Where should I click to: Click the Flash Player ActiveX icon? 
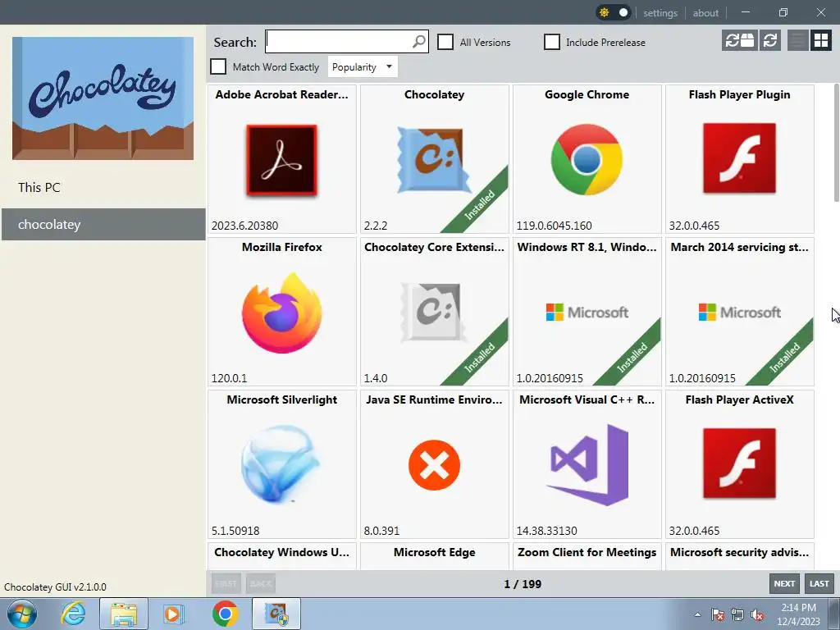[739, 464]
